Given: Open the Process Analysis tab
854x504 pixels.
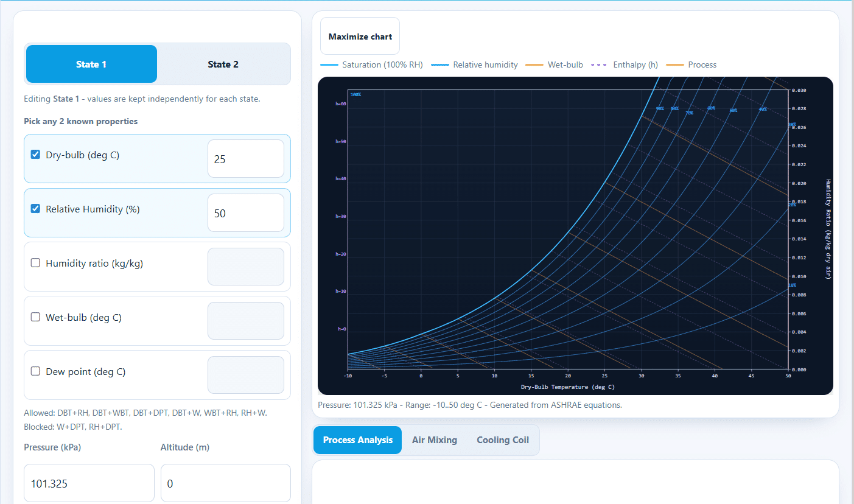Looking at the screenshot, I should click(358, 440).
